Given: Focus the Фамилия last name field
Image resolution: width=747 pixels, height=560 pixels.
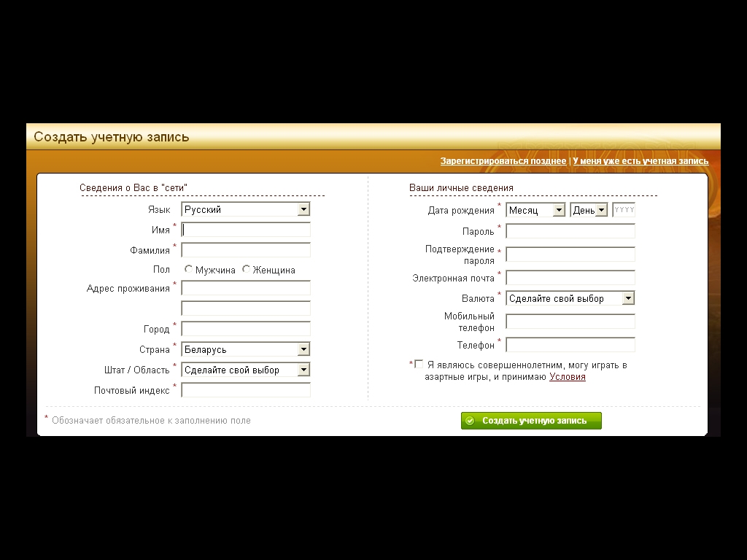Looking at the screenshot, I should click(x=246, y=250).
